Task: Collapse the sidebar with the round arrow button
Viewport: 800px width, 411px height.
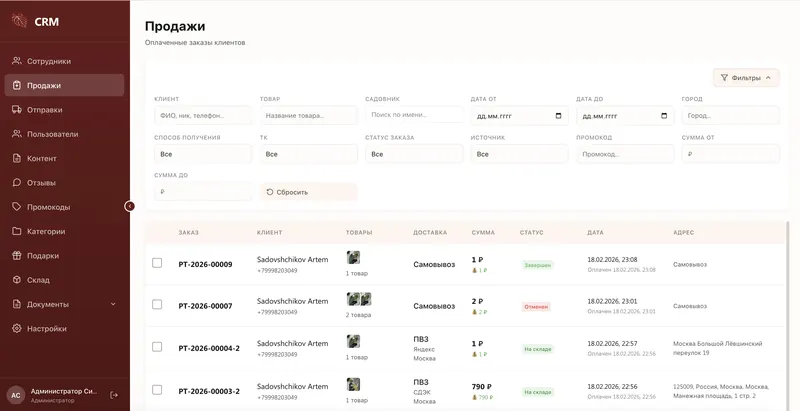Action: pyautogui.click(x=130, y=206)
